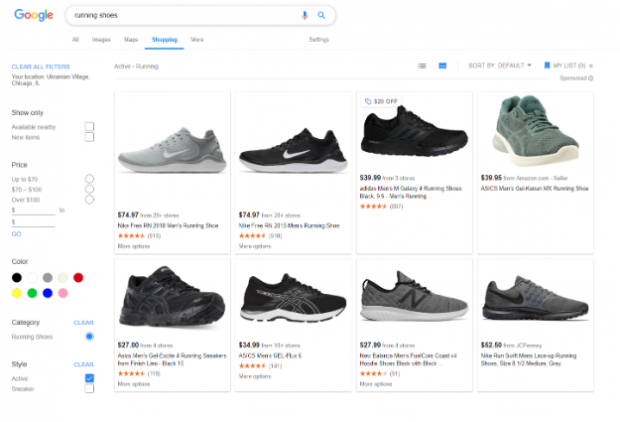Open ASICS GEL-Flux 5 shoe image
620x422 pixels.
point(293,297)
